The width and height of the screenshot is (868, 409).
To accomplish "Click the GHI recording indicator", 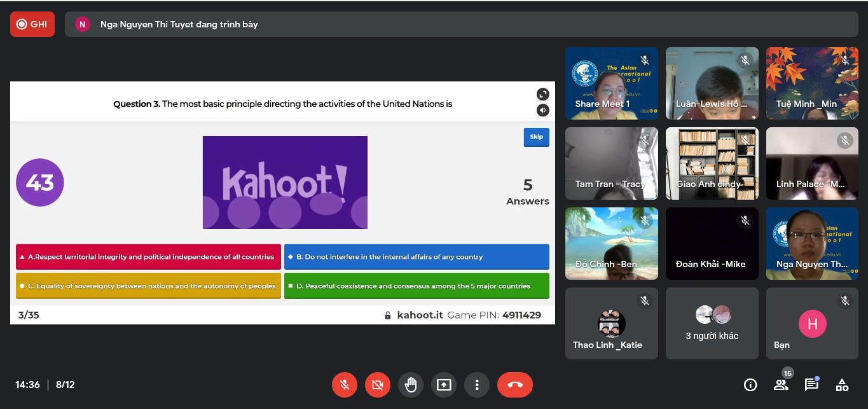I will tap(32, 24).
